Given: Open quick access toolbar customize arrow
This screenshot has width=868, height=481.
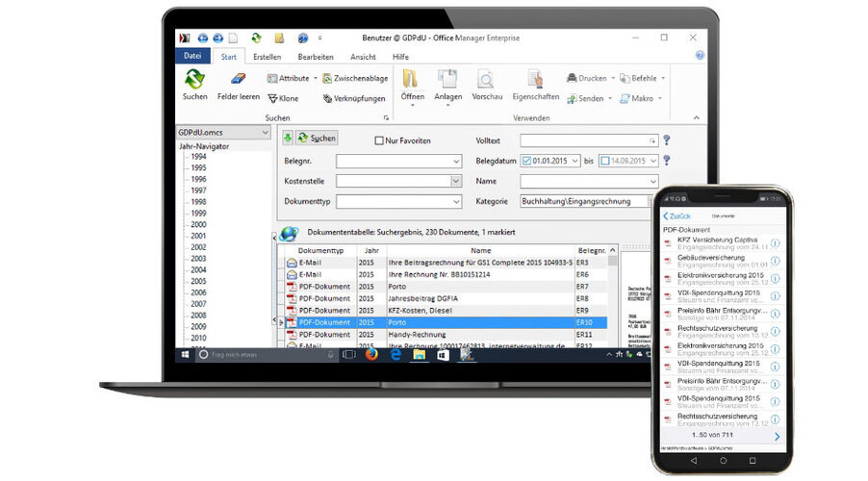Looking at the screenshot, I should coord(319,38).
